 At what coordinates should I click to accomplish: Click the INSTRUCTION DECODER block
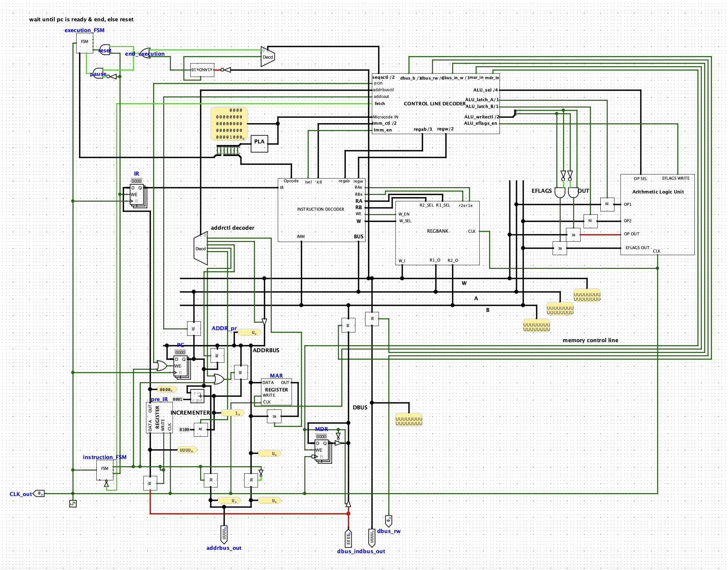(320, 209)
